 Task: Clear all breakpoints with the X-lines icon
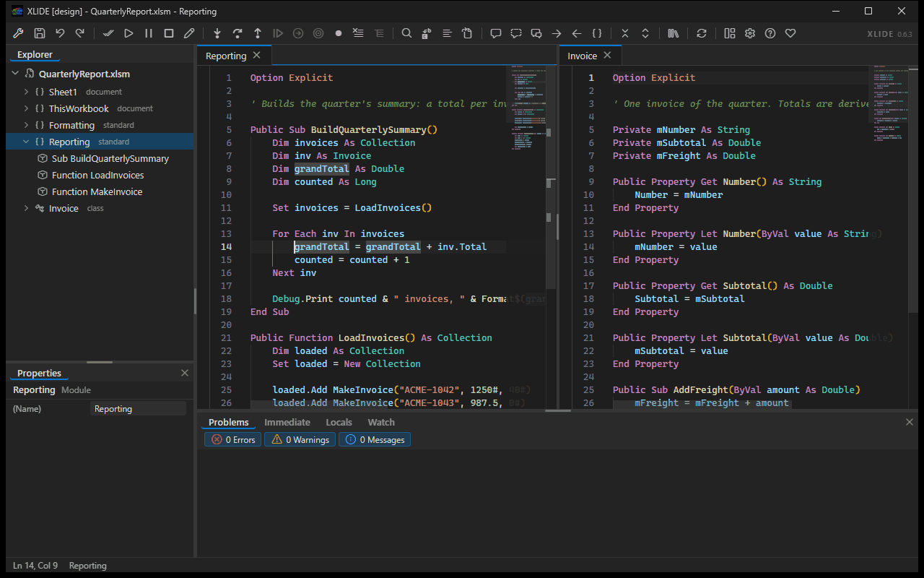click(x=359, y=33)
